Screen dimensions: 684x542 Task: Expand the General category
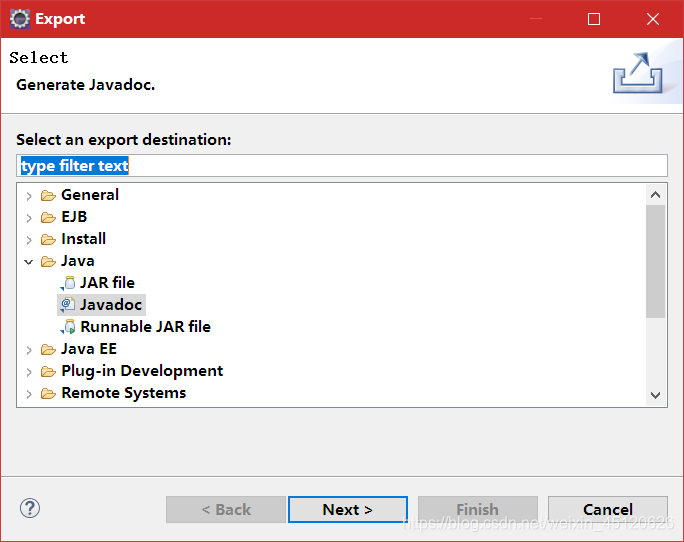(x=29, y=196)
